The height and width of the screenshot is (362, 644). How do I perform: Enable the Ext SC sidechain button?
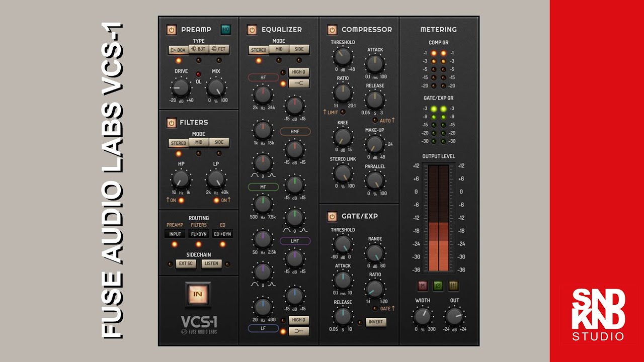tap(186, 263)
